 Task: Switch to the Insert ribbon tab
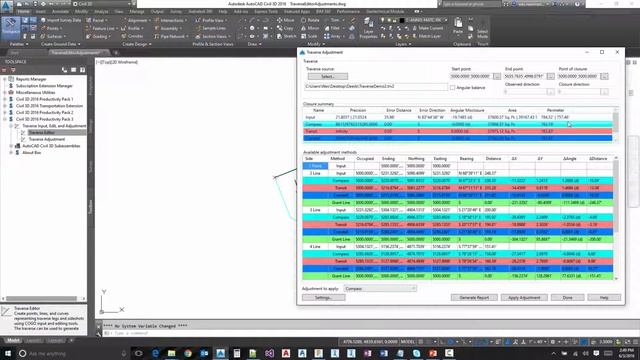pyautogui.click(x=41, y=11)
